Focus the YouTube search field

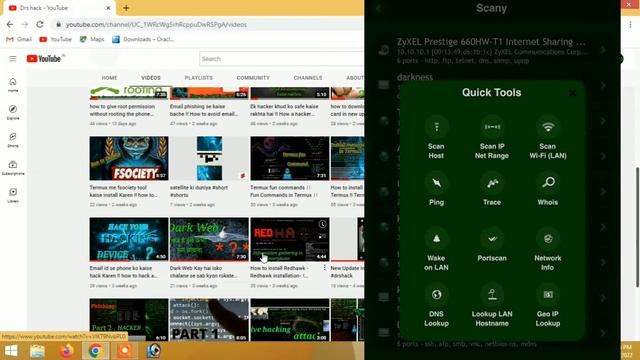tap(282, 59)
